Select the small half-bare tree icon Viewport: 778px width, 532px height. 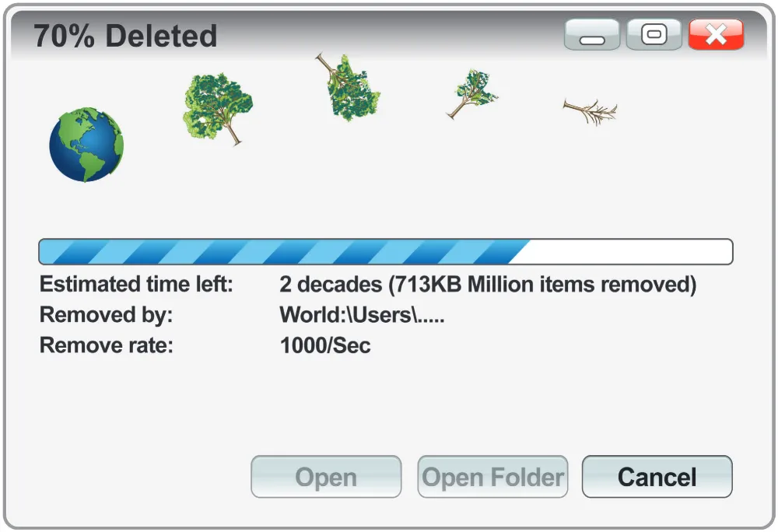click(472, 93)
